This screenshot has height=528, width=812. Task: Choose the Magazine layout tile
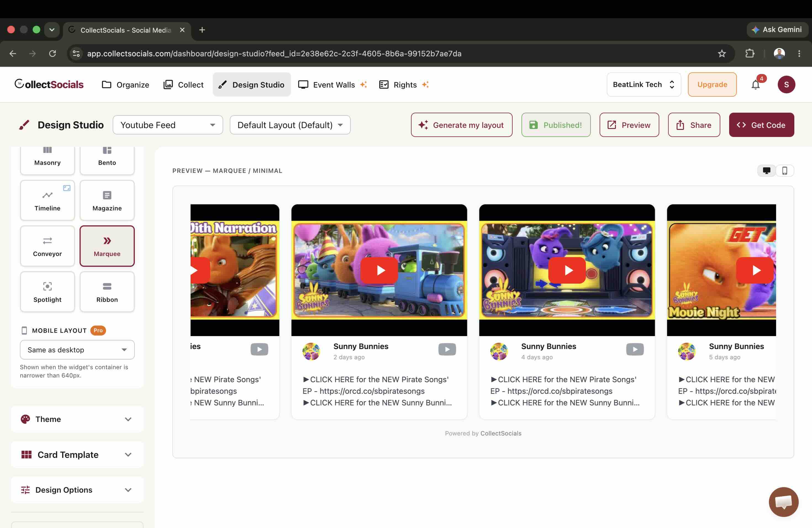pyautogui.click(x=107, y=200)
